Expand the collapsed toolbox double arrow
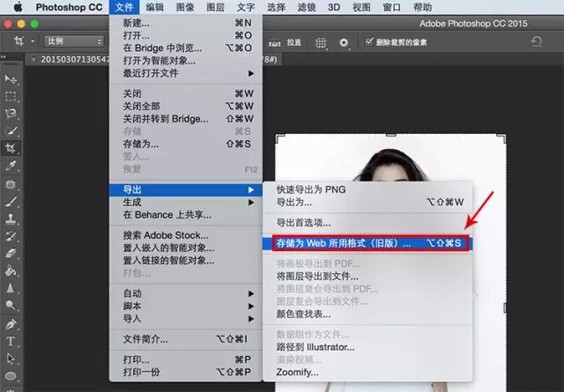The image size is (564, 392). tap(4, 57)
